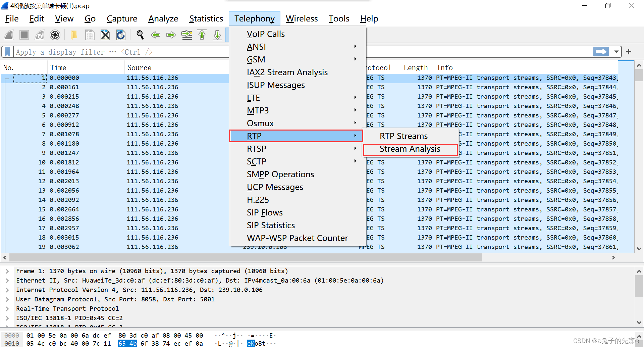Select ISUP Messages
The width and height of the screenshot is (644, 347).
coord(298,85)
